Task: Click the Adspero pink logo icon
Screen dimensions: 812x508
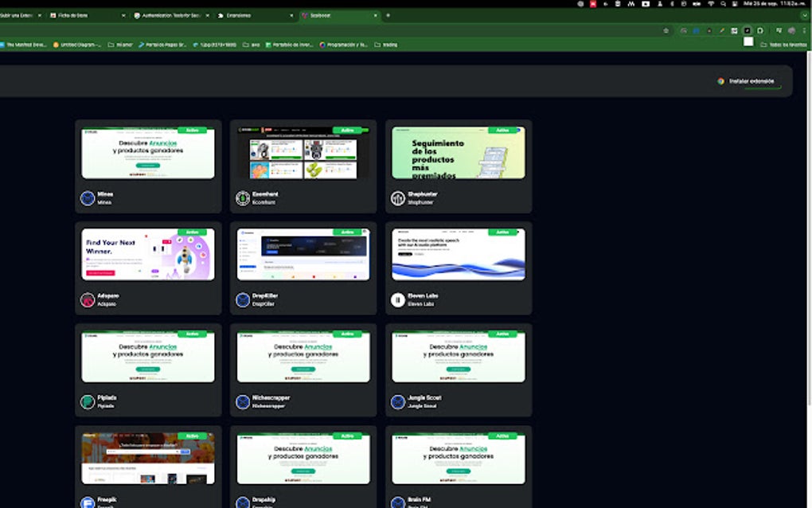Action: [88, 299]
